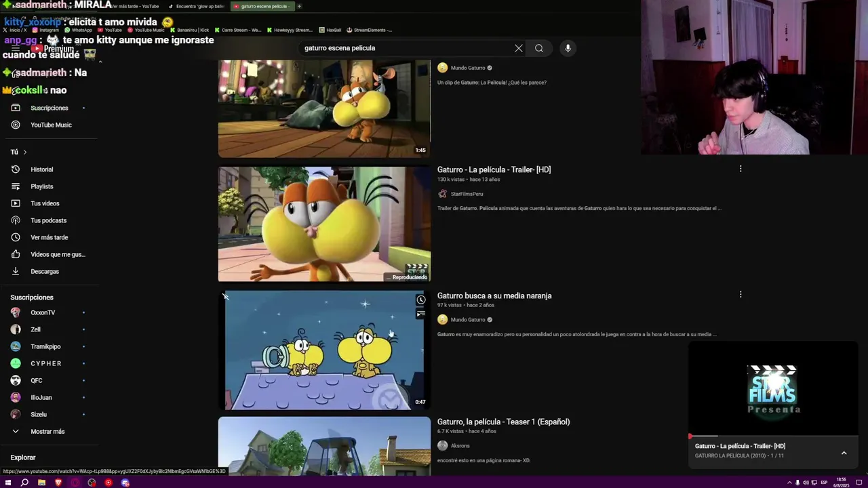Select the gaturro escena pelicula tab
Viewport: 868px width, 488px height.
point(261,6)
